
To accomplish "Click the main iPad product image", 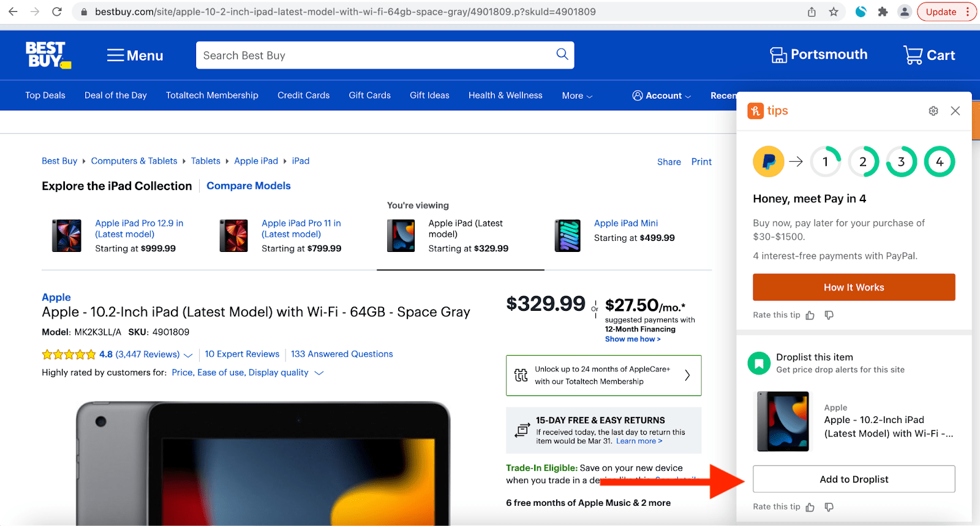I will click(263, 463).
